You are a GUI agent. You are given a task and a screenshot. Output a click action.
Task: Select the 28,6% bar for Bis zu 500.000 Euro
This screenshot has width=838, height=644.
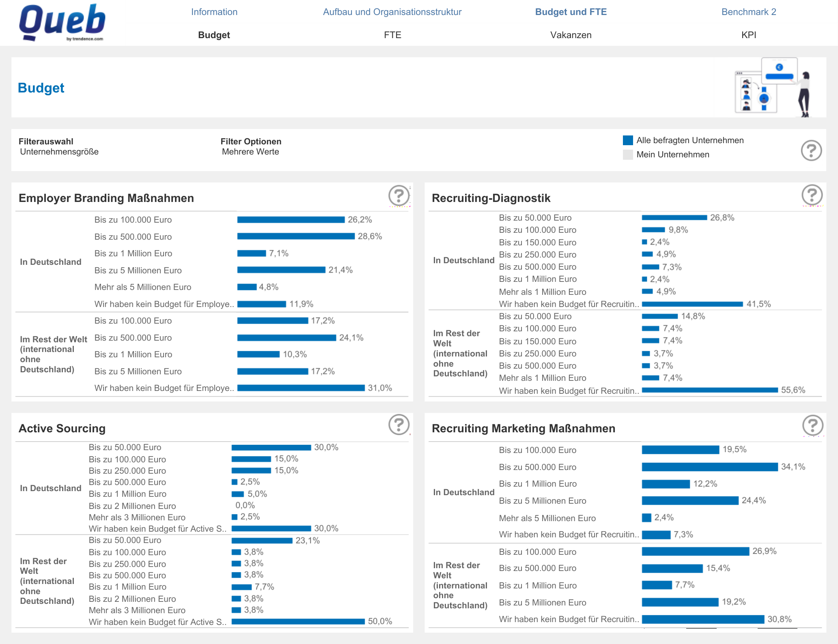296,236
